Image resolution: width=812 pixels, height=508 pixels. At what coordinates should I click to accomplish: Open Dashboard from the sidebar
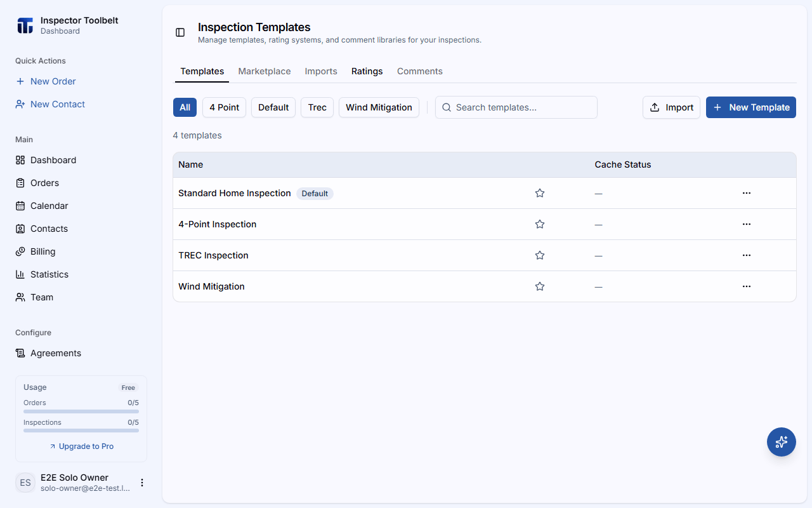coord(81,160)
